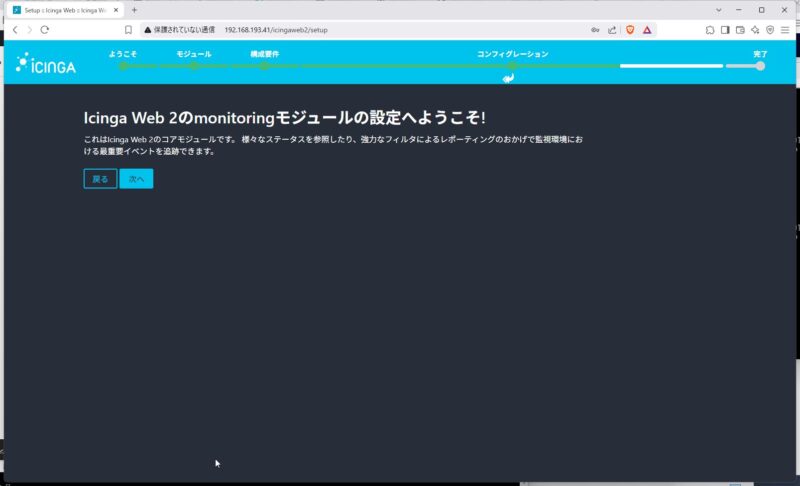The width and height of the screenshot is (800, 486).
Task: Click the 戻る back button
Action: click(100, 179)
